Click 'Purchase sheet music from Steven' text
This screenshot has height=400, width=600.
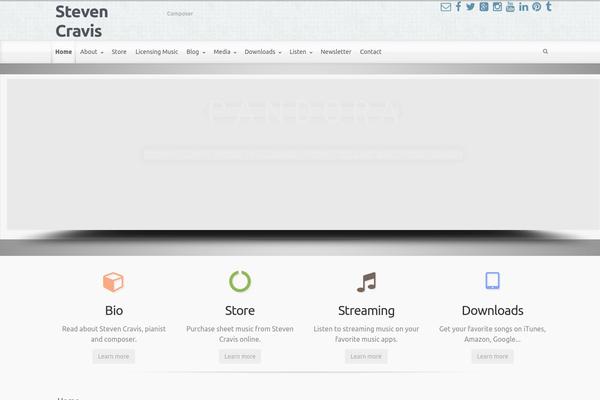tap(240, 329)
